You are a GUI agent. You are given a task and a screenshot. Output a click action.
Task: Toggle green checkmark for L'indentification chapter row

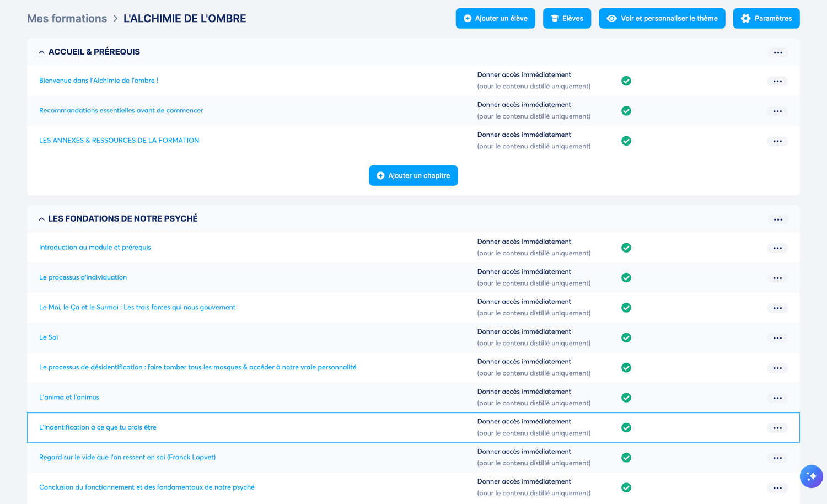pos(626,428)
